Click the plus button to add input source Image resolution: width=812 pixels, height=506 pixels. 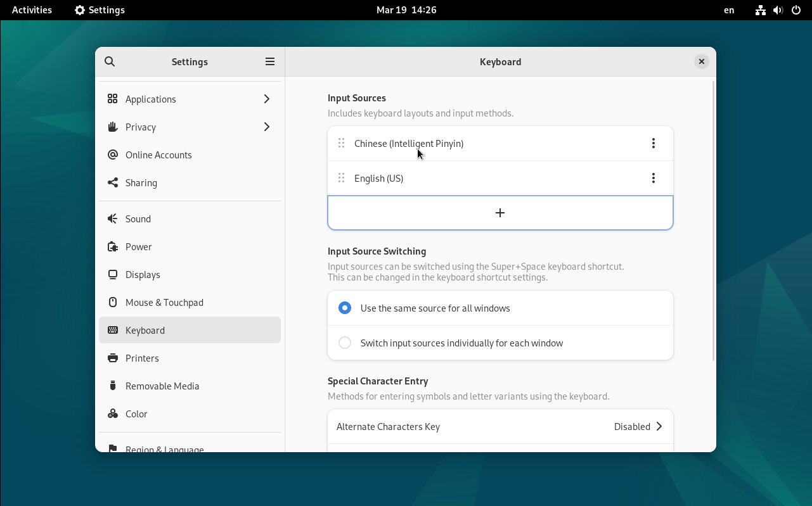point(500,213)
